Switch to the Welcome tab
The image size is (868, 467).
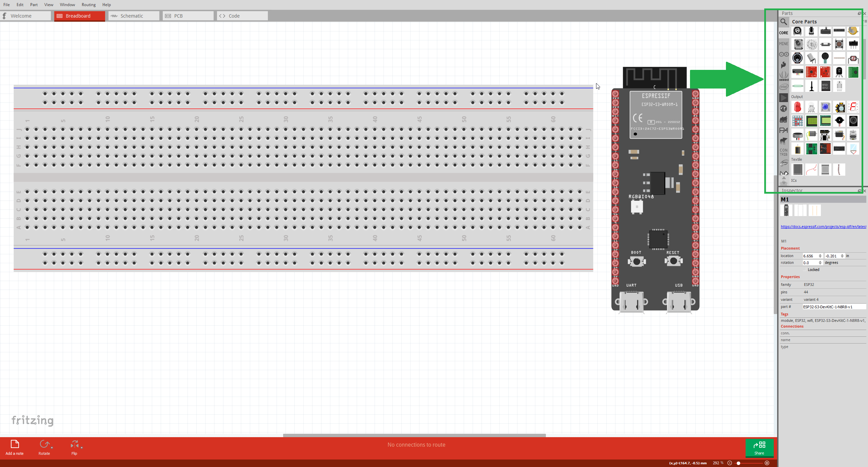coord(25,16)
